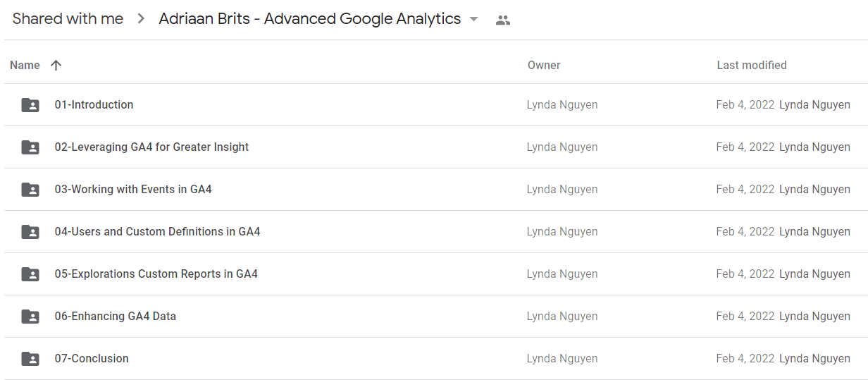Open 02-Leveraging GA4 for Greater Insight
Image resolution: width=868 pixels, height=380 pixels.
click(x=151, y=147)
